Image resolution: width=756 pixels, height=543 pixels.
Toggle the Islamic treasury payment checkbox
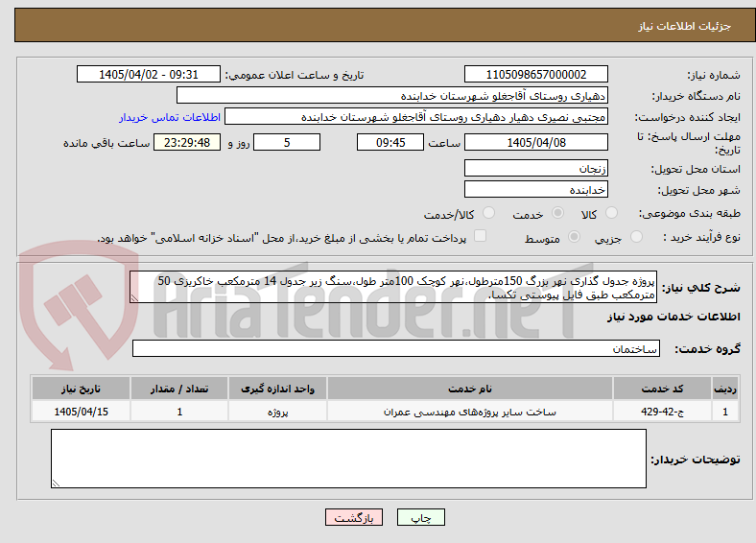click(481, 235)
